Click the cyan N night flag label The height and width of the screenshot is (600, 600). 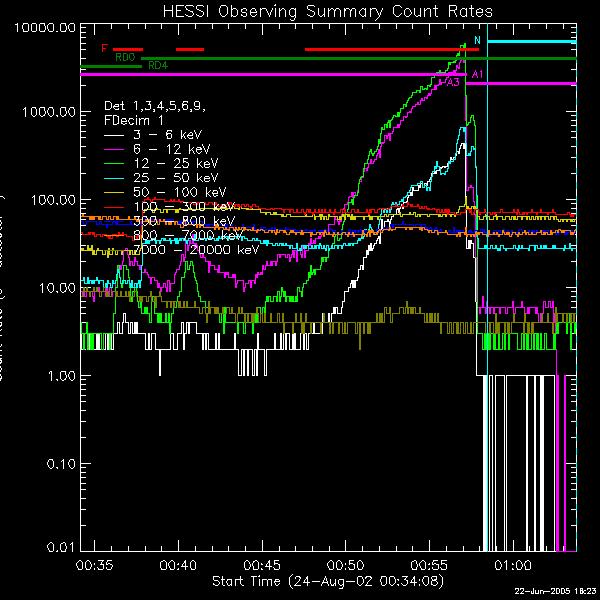[x=477, y=40]
